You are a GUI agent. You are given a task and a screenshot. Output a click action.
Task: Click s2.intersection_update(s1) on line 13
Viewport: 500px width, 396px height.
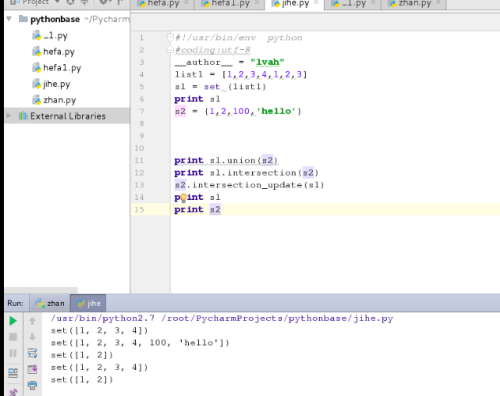pyautogui.click(x=249, y=185)
